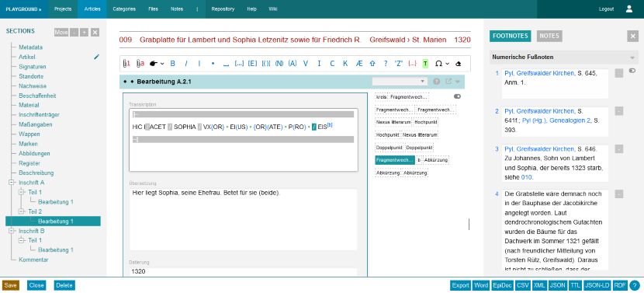Open 'Pyl (Hg.), Genealogien 2' link
Image resolution: width=644 pixels, height=293 pixels.
(x=557, y=121)
